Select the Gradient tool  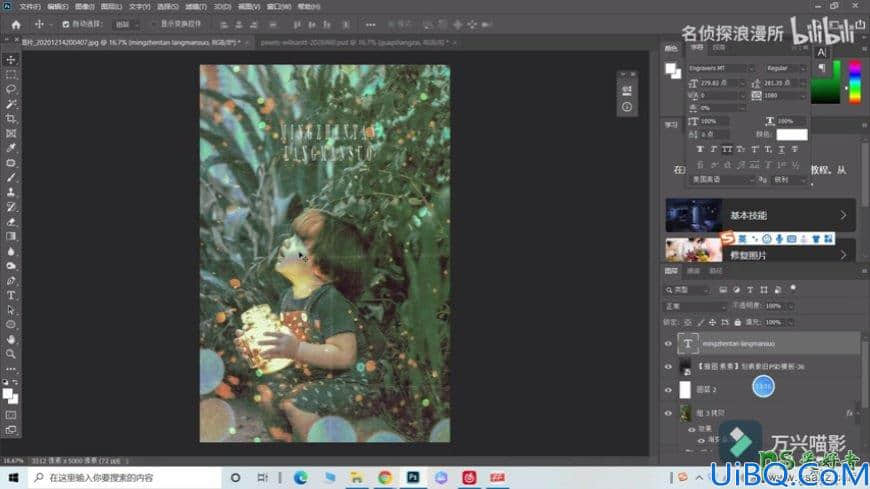[x=11, y=236]
